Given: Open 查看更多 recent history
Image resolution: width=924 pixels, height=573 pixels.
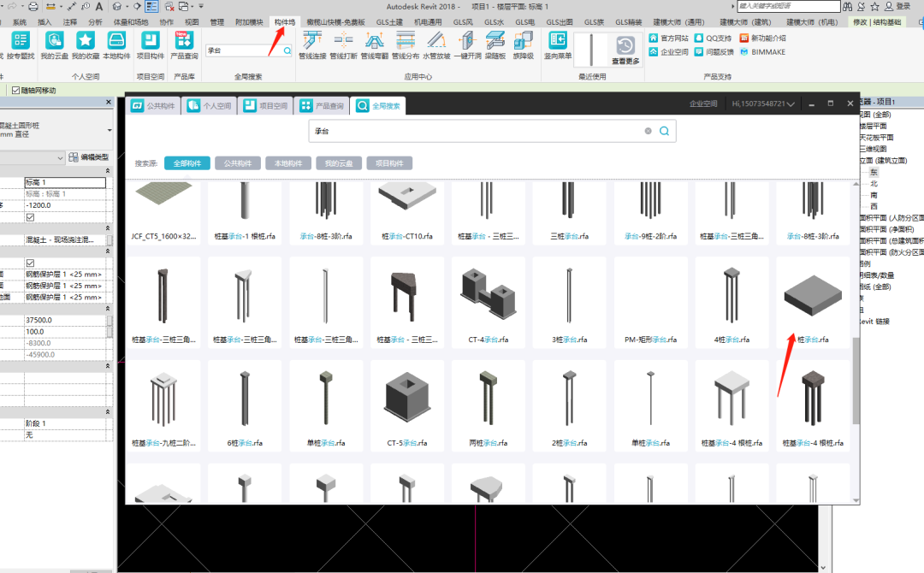Looking at the screenshot, I should 625,50.
